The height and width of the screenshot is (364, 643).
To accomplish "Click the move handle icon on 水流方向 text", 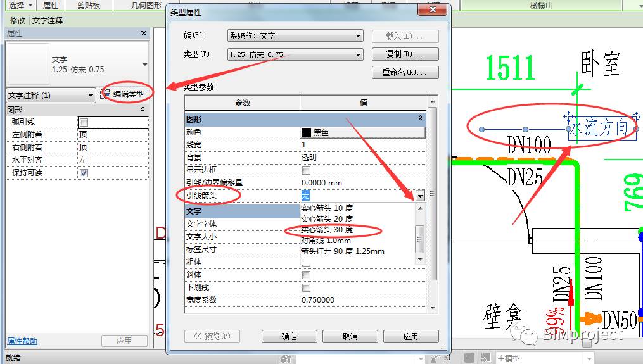I will pyautogui.click(x=568, y=118).
